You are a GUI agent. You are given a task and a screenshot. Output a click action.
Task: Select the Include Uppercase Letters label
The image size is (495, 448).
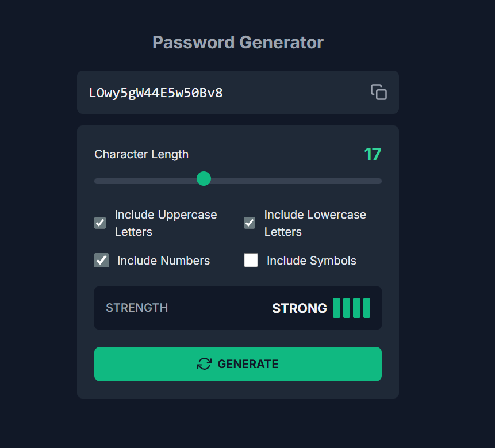pyautogui.click(x=166, y=223)
